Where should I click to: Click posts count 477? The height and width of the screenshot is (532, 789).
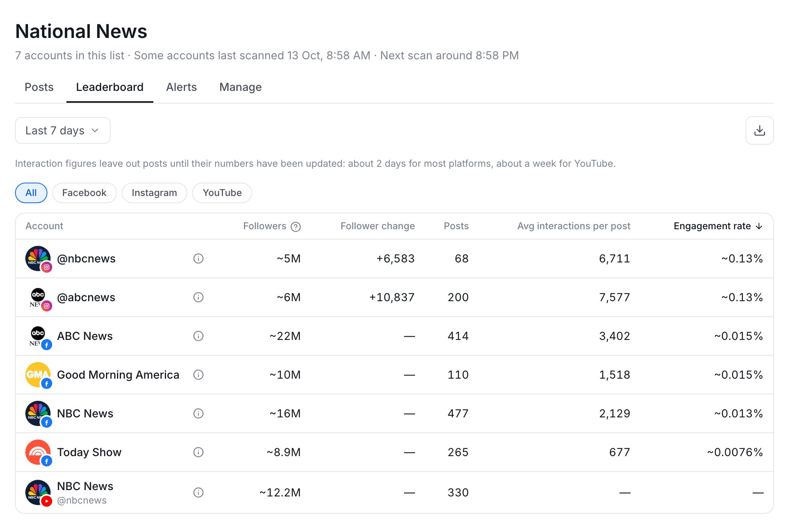(x=458, y=413)
